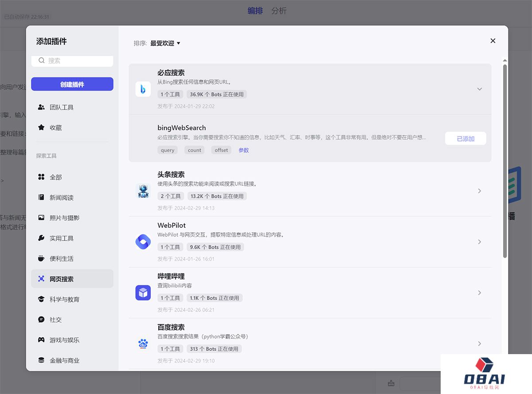Click the 头条搜索 robot plugin icon
Viewport: 532px width, 394px height.
(143, 191)
